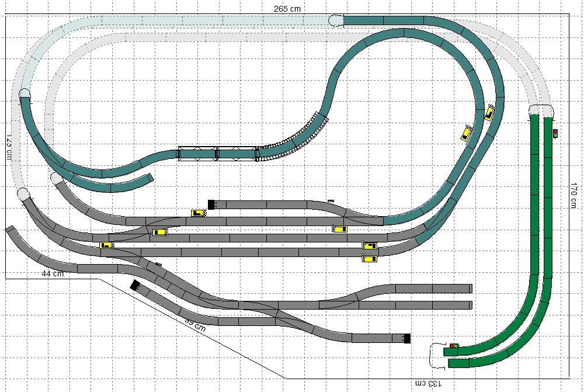Select the uppermost yellow turnout motor on the teal curve
The image size is (584, 392).
click(x=489, y=112)
